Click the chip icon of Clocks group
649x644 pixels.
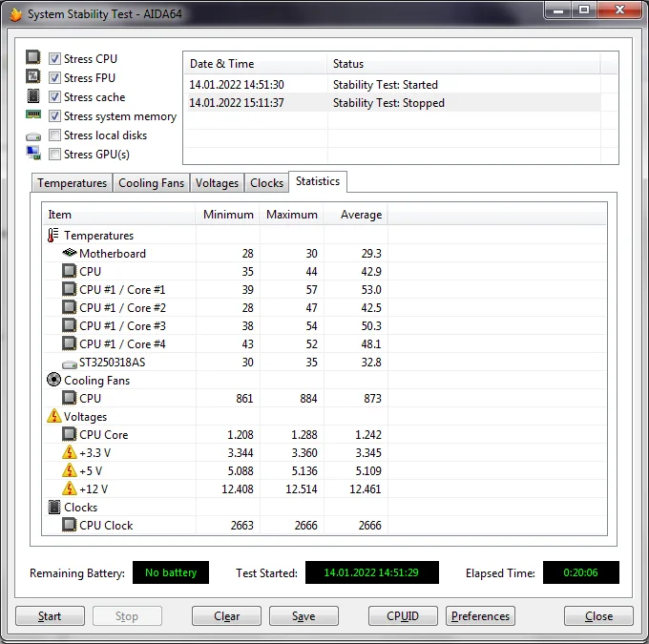[x=54, y=507]
